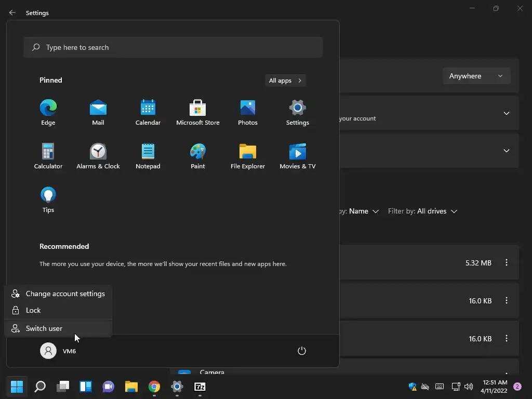Open notification center badge

[517, 387]
